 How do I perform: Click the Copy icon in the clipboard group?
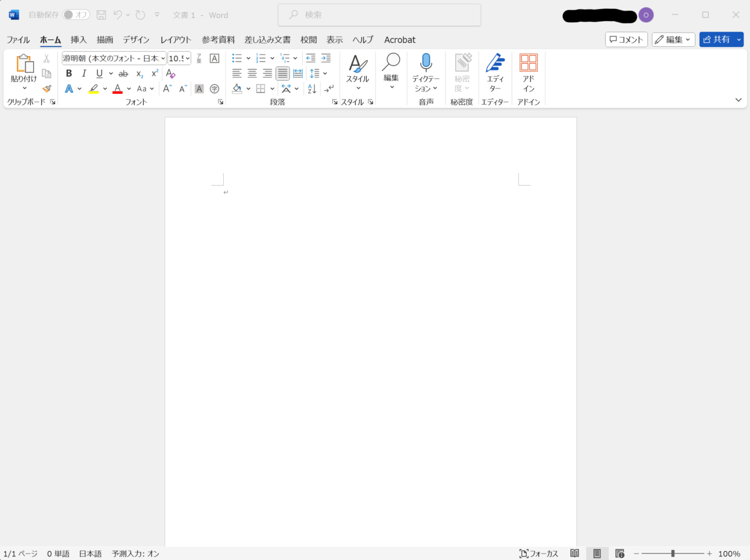[47, 74]
